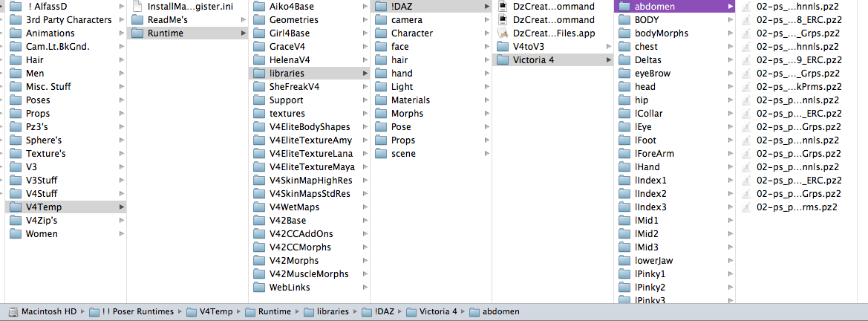Viewport: 868px width, 321px height.
Task: Click the WebLinks folder icon
Action: click(260, 287)
